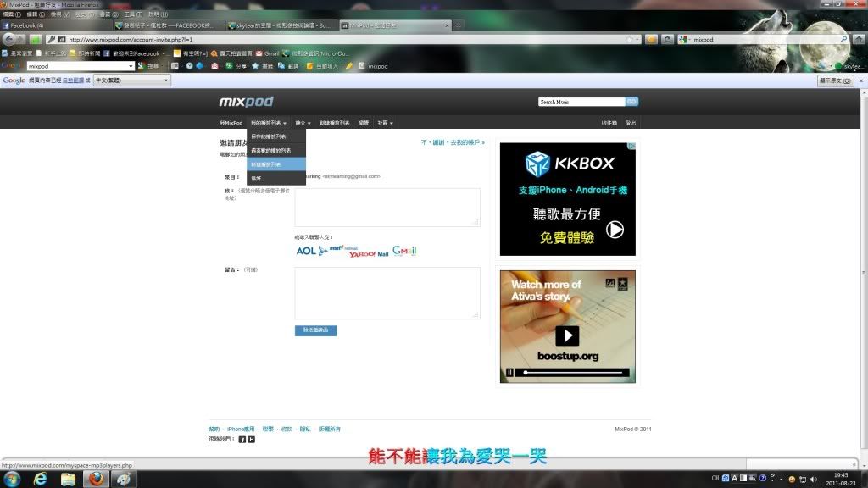Play the boostup.org video ad
Image resolution: width=868 pixels, height=488 pixels.
(567, 335)
